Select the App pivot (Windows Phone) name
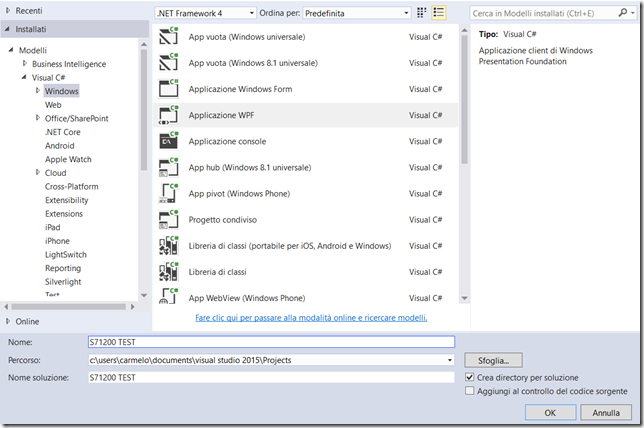The width and height of the screenshot is (644, 428). pos(239,193)
